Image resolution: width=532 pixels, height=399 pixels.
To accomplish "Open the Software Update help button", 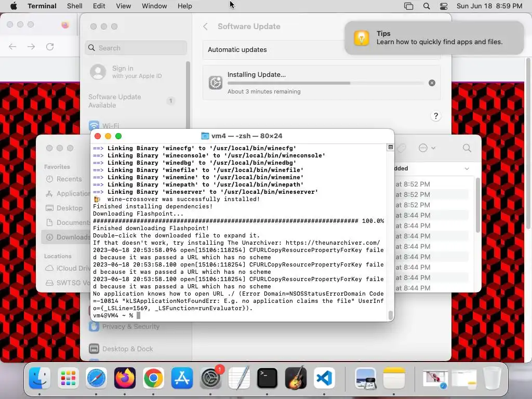I will [436, 116].
